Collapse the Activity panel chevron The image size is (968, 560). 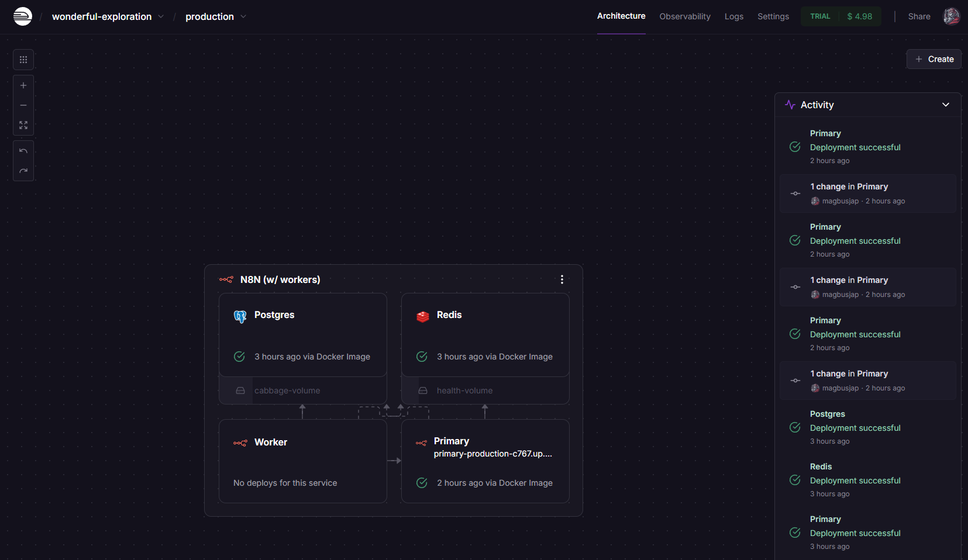coord(946,105)
